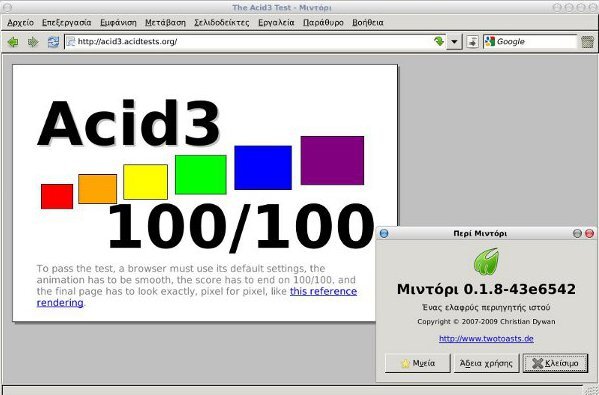Click the blue Acid3 square
Image resolution: width=599 pixels, height=395 pixels.
pyautogui.click(x=263, y=167)
